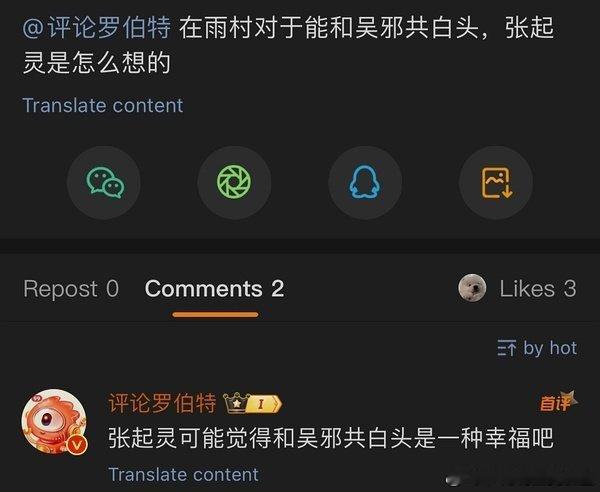Screen dimensions: 600x492
Task: Click the sort arrows icon beside by hot
Action: click(x=507, y=348)
